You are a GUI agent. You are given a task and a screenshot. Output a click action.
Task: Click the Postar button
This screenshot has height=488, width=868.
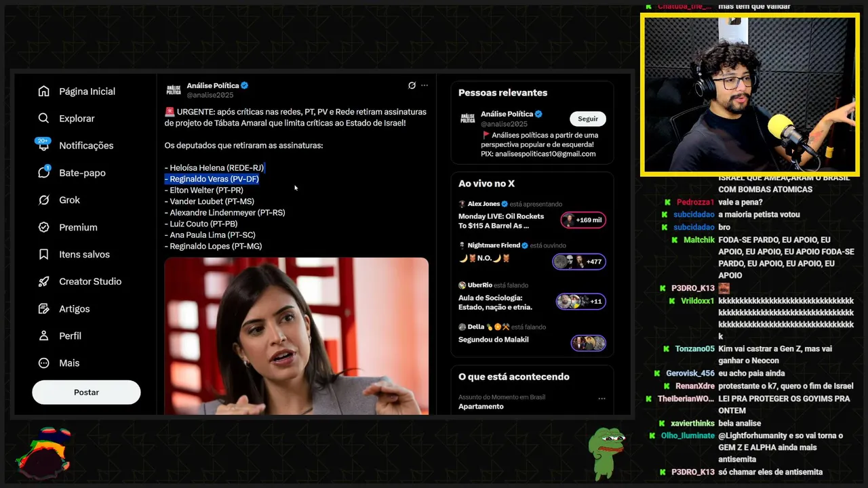(x=86, y=392)
